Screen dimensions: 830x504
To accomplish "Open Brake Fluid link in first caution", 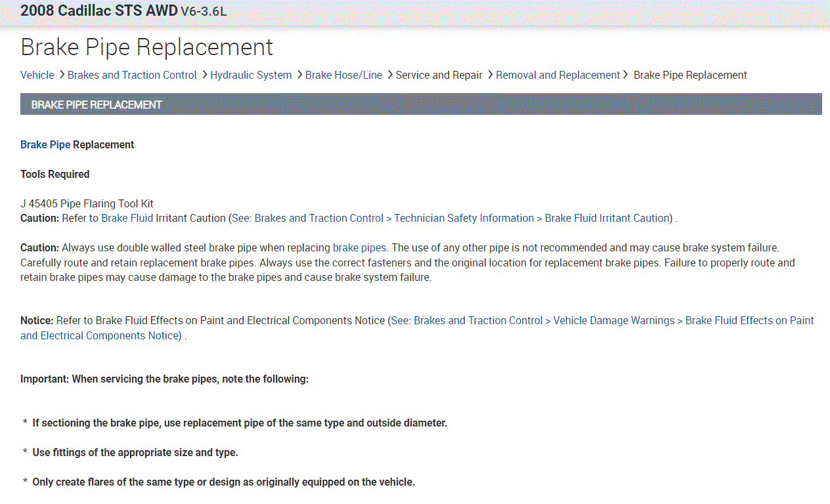I will click(127, 218).
